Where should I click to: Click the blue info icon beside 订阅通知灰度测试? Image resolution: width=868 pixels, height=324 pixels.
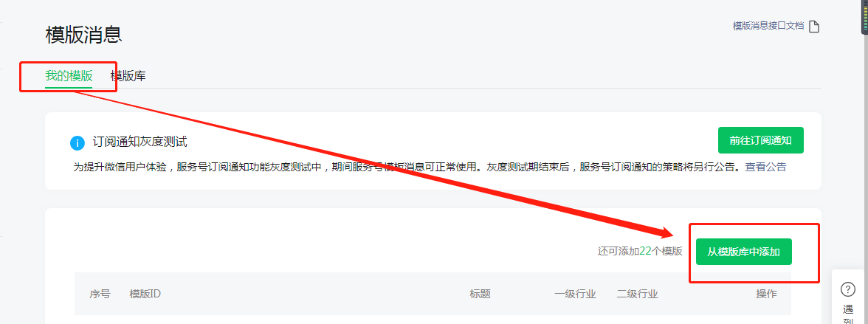tap(77, 143)
